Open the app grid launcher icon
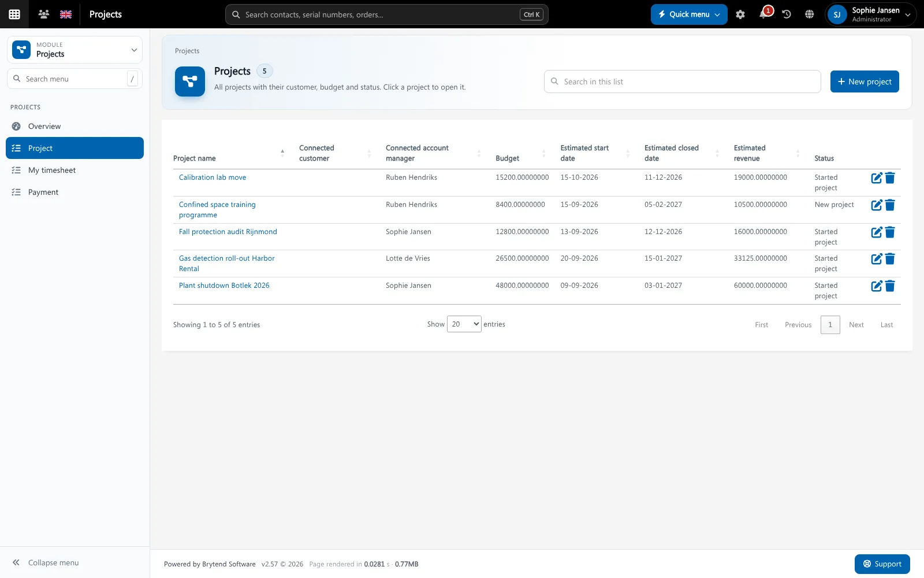Screen dimensions: 924x578 point(14,14)
